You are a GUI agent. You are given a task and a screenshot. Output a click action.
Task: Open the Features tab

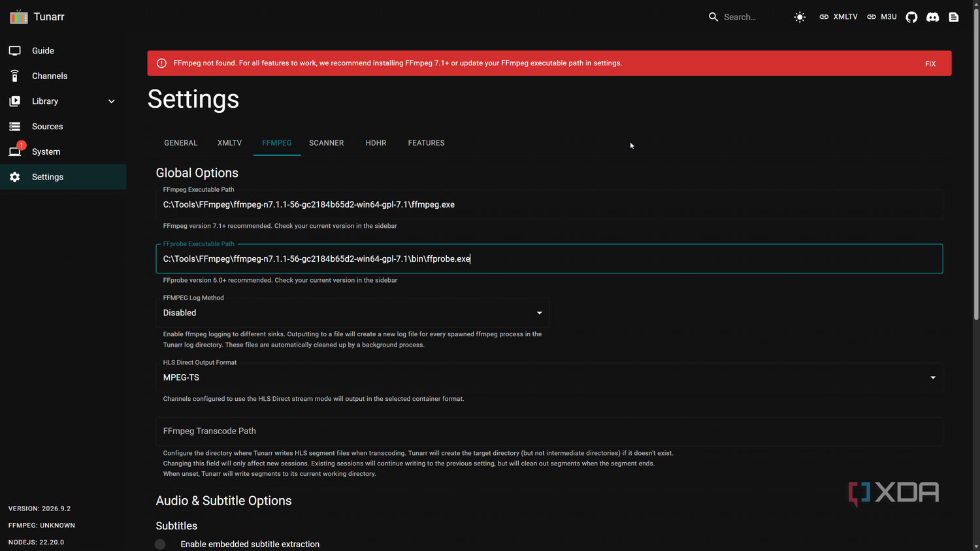click(427, 143)
